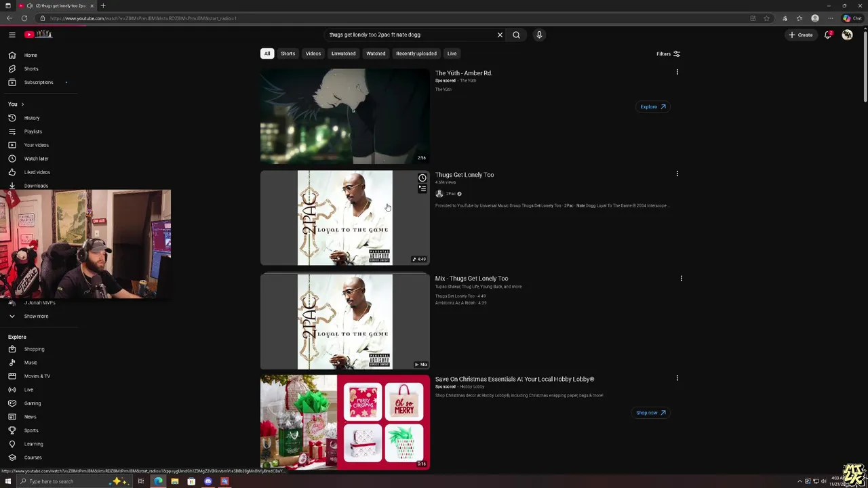868x488 pixels.
Task: Select the Live filter chip
Action: coord(452,54)
